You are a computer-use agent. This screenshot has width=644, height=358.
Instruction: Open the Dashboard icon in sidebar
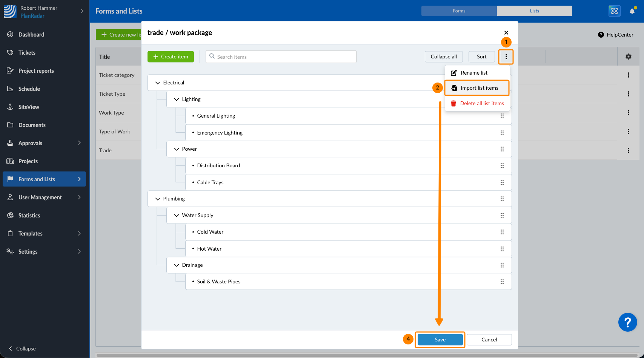pos(10,35)
